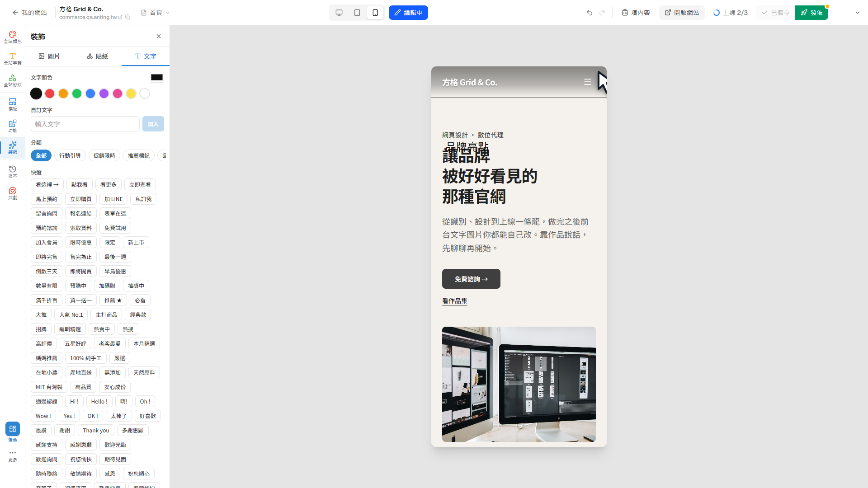Viewport: 868px width, 488px height.
Task: Choose the green color swatch
Action: pos(77,94)
